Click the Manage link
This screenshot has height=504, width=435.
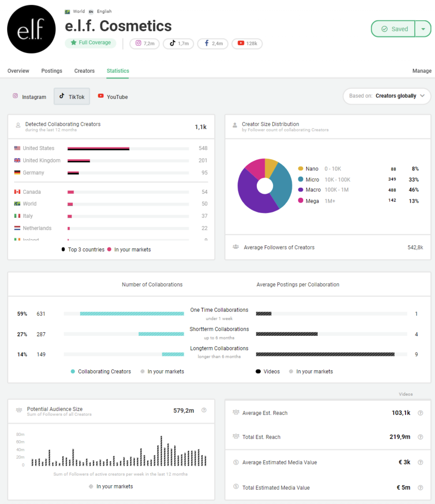point(422,71)
